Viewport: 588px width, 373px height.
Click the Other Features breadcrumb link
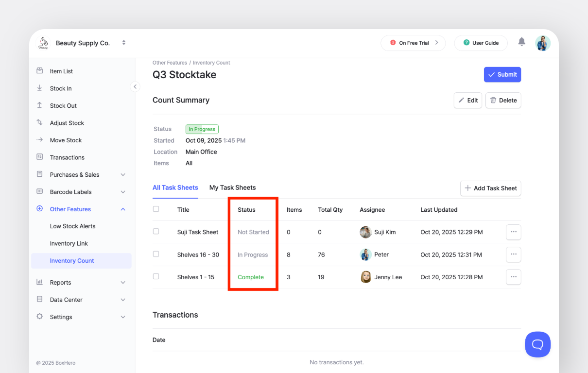(x=170, y=63)
